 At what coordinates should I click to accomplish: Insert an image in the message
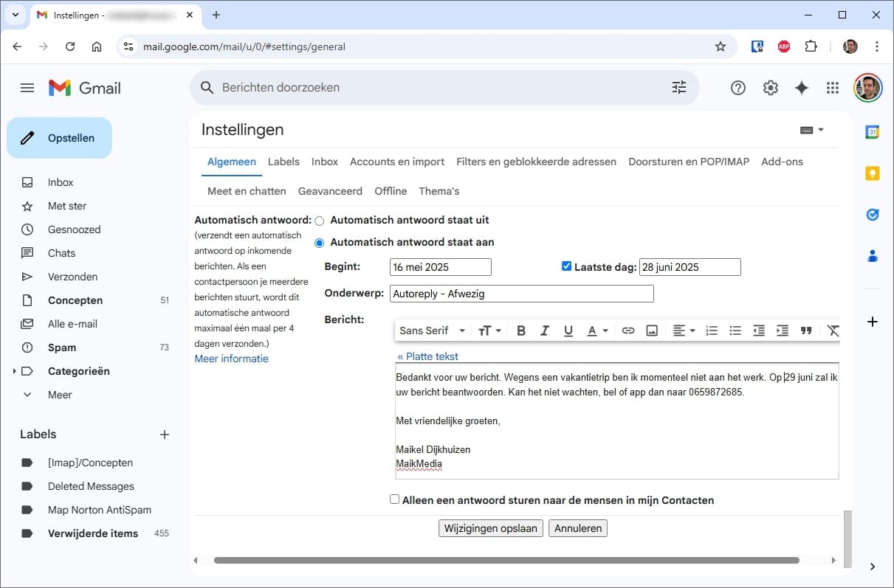click(x=652, y=331)
